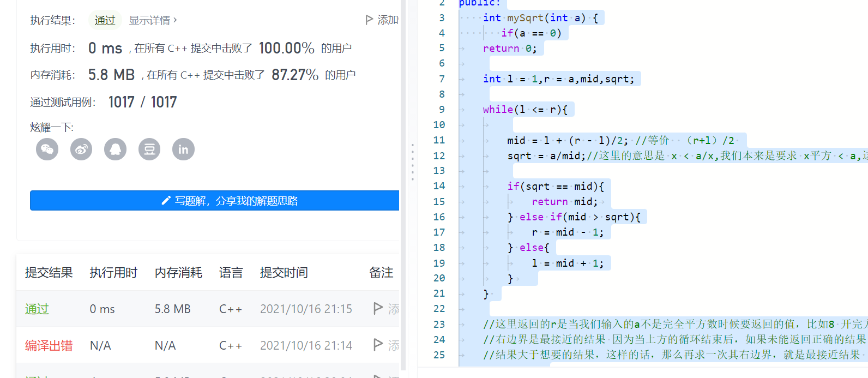Click the green 通过 status badge
The image size is (868, 378).
pos(105,20)
